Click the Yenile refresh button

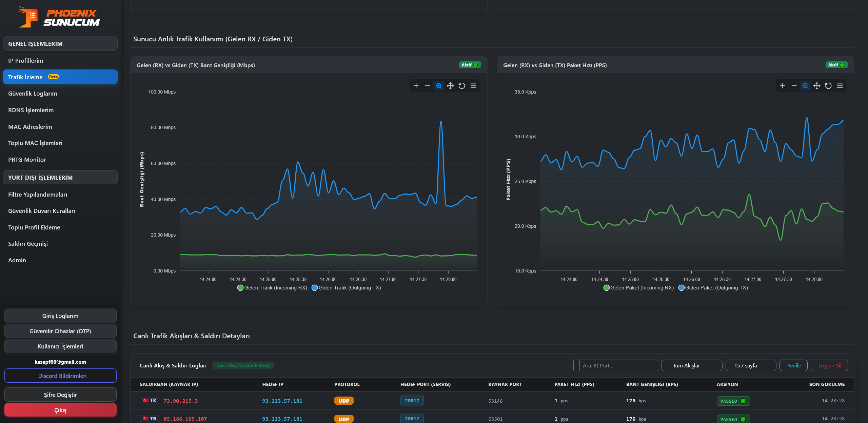tap(793, 365)
